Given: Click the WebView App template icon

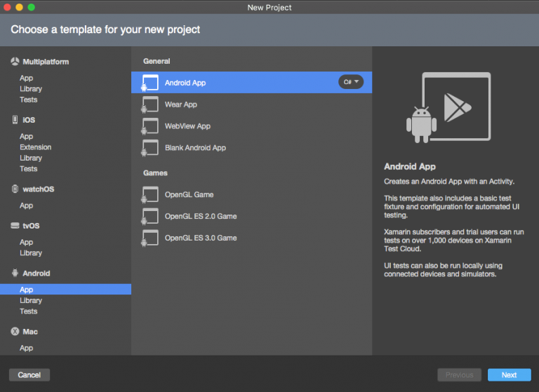Looking at the screenshot, I should pos(150,126).
